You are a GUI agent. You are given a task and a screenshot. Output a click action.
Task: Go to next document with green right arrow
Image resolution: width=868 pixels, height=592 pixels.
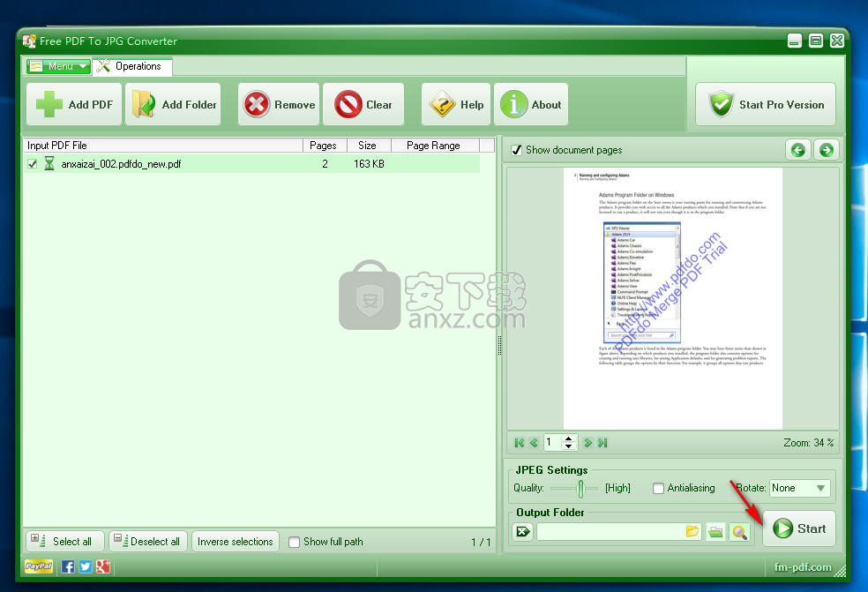tap(827, 150)
